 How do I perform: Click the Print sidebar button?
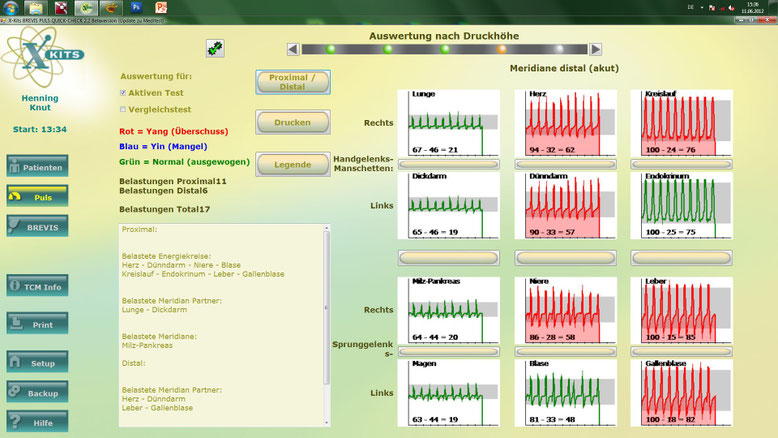37,324
